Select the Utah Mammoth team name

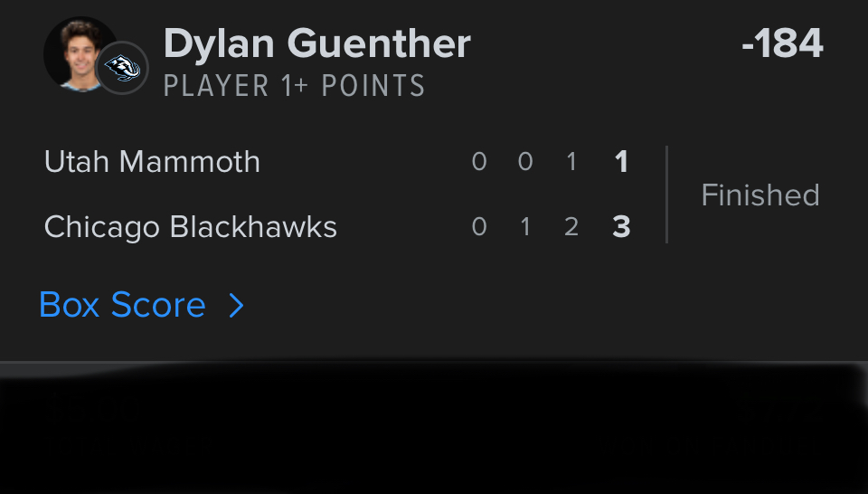(x=152, y=162)
